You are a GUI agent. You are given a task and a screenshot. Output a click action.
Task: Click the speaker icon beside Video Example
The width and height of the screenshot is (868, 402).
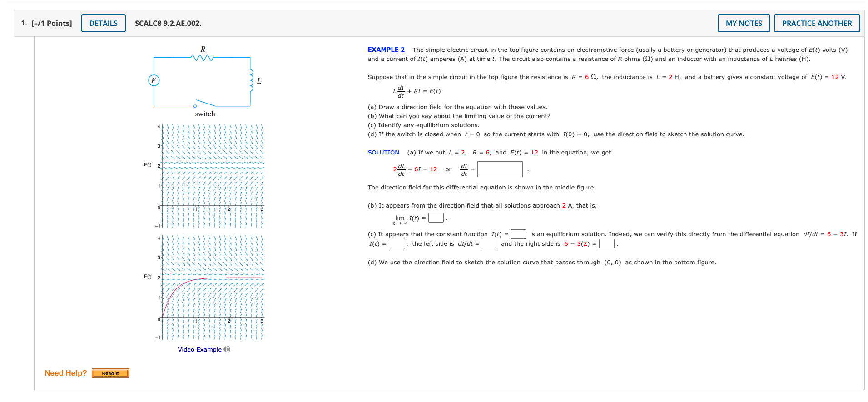(227, 349)
